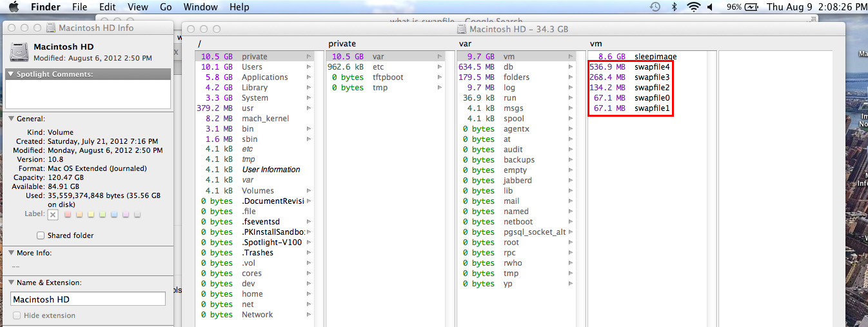The image size is (868, 327).
Task: Click the Bluetooth menu bar icon
Action: pos(675,7)
